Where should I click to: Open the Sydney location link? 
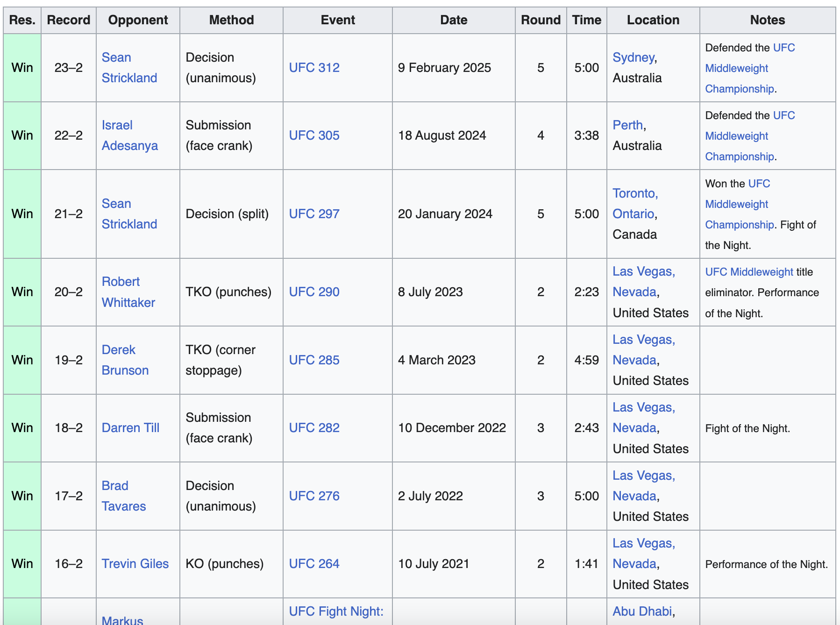[x=634, y=57]
